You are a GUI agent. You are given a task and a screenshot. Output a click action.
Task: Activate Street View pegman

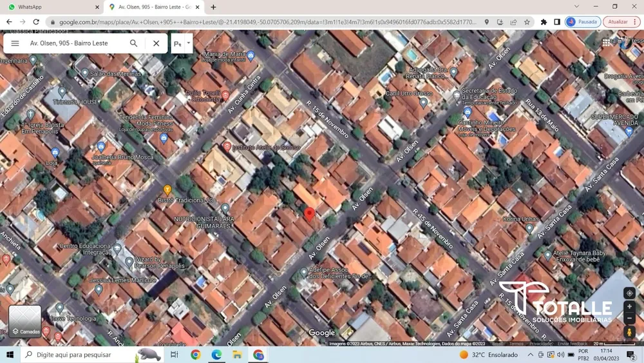pos(629,332)
